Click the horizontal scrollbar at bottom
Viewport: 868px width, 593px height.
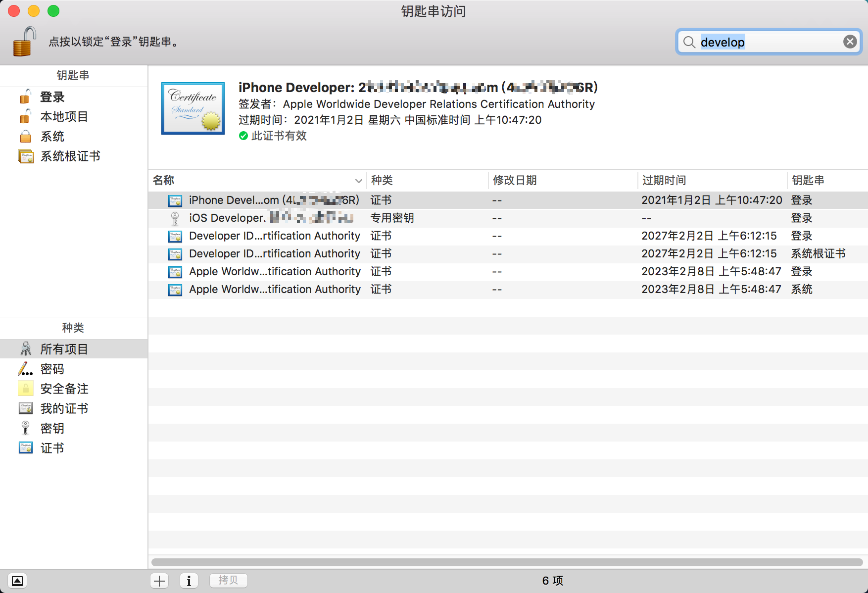point(507,562)
